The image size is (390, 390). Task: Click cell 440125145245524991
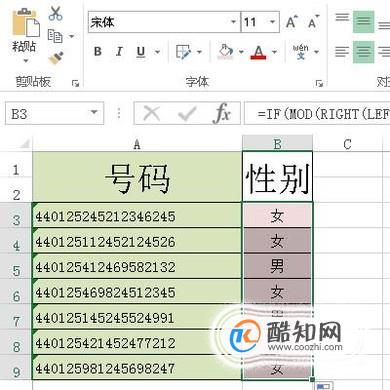137,317
